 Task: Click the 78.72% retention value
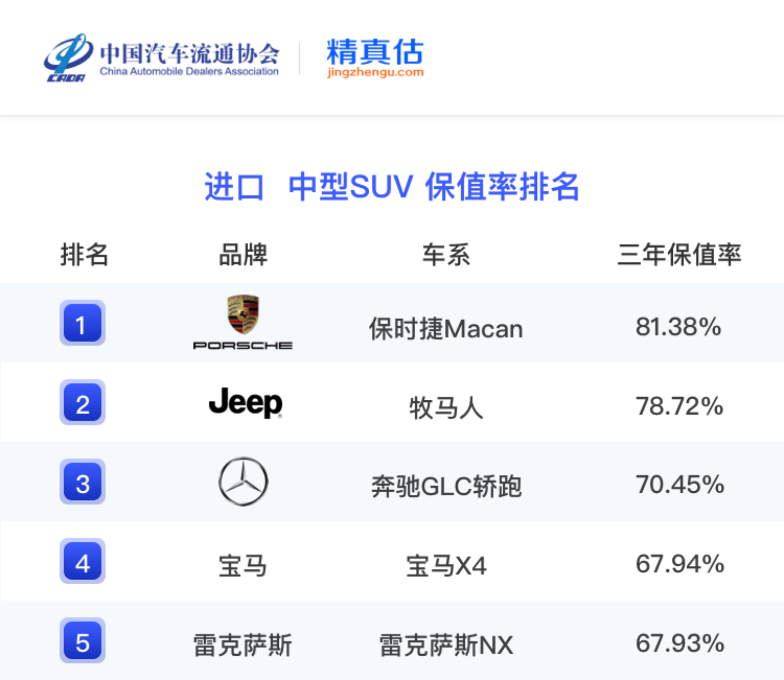tap(679, 406)
